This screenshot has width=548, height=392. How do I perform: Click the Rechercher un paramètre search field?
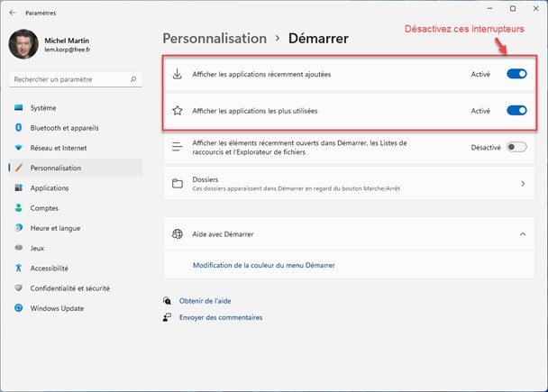pyautogui.click(x=70, y=80)
